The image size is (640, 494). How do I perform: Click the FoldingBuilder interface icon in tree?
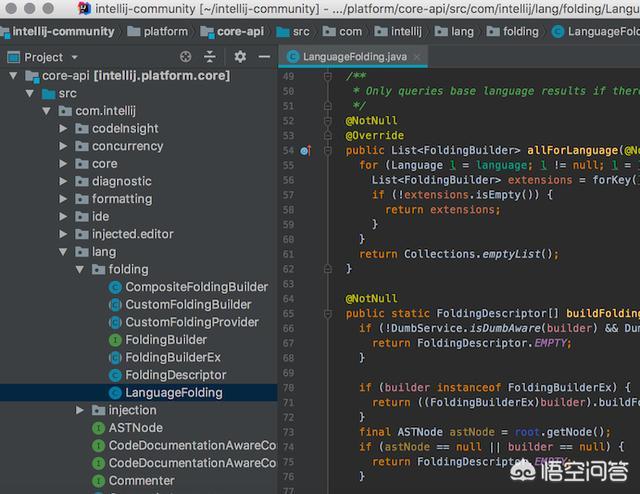tap(115, 340)
